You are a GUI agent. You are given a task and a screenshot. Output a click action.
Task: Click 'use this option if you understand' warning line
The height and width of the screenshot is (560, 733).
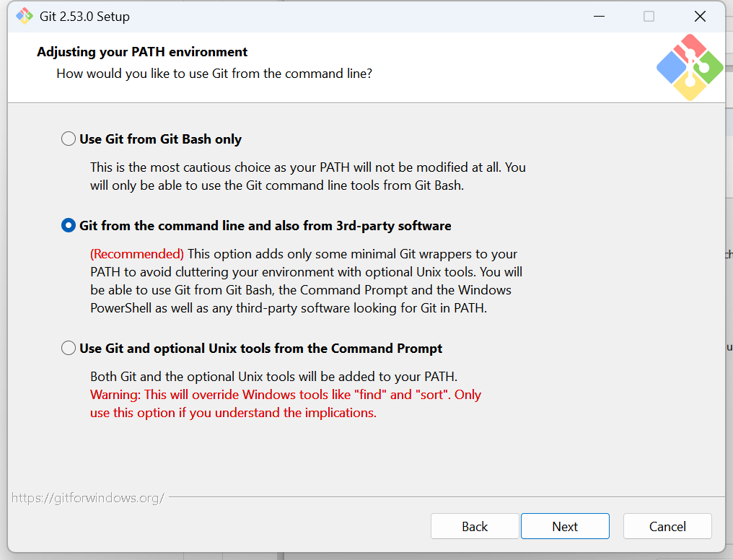(233, 413)
